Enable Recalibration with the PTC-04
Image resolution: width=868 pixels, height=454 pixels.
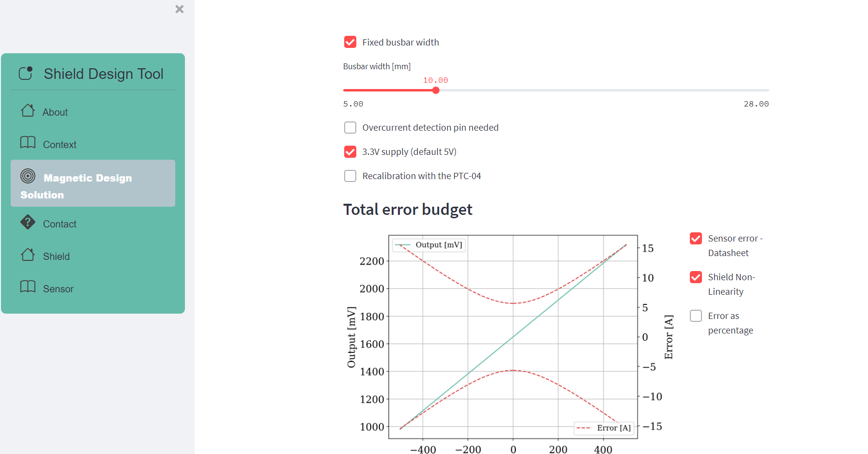click(350, 176)
